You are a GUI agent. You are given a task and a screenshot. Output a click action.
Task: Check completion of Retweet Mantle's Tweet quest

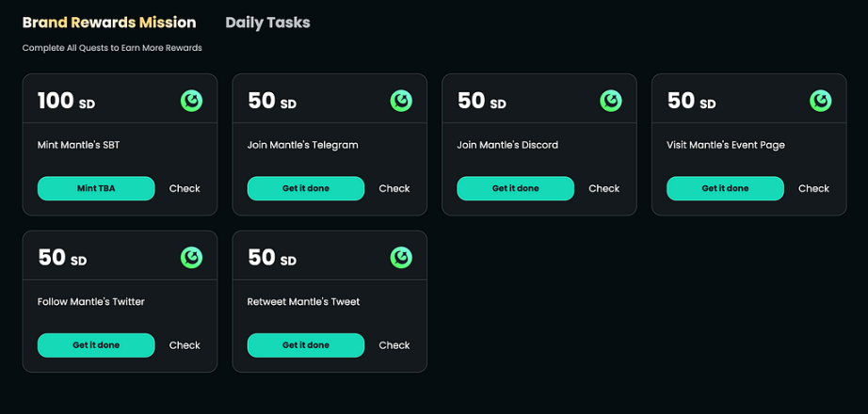(x=394, y=345)
